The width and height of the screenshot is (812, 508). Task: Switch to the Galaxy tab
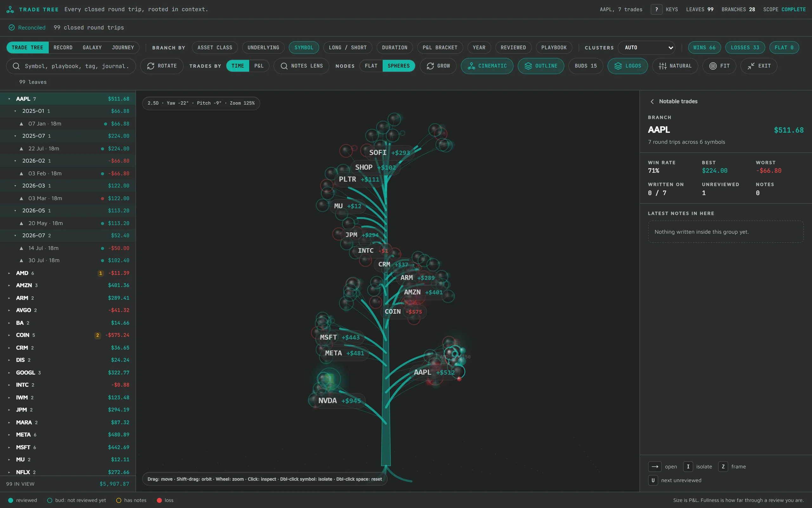coord(92,47)
